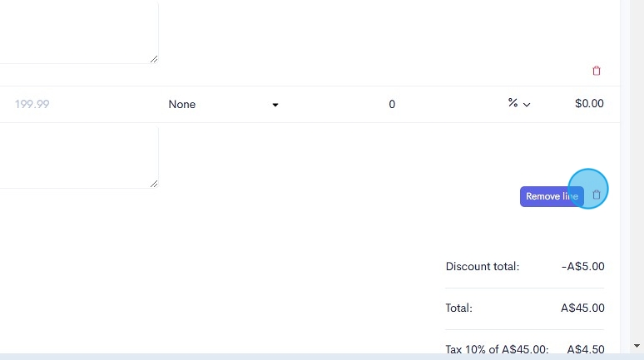
Task: Click inside the upper description textarea
Action: click(75, 33)
